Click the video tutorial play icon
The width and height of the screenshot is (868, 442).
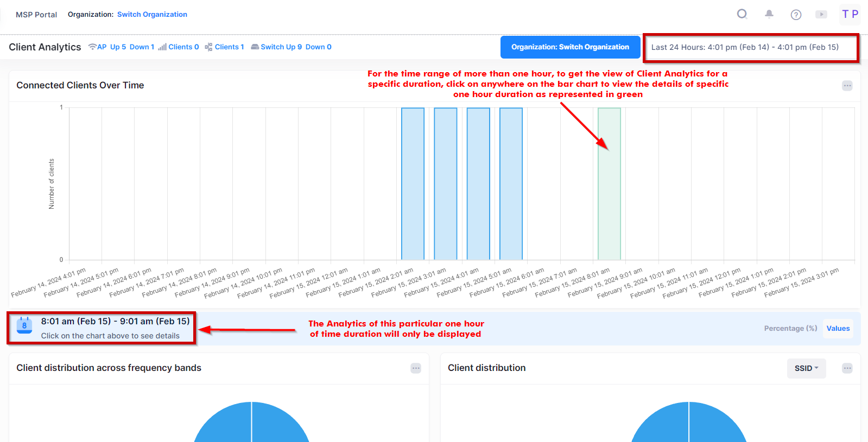pyautogui.click(x=821, y=15)
